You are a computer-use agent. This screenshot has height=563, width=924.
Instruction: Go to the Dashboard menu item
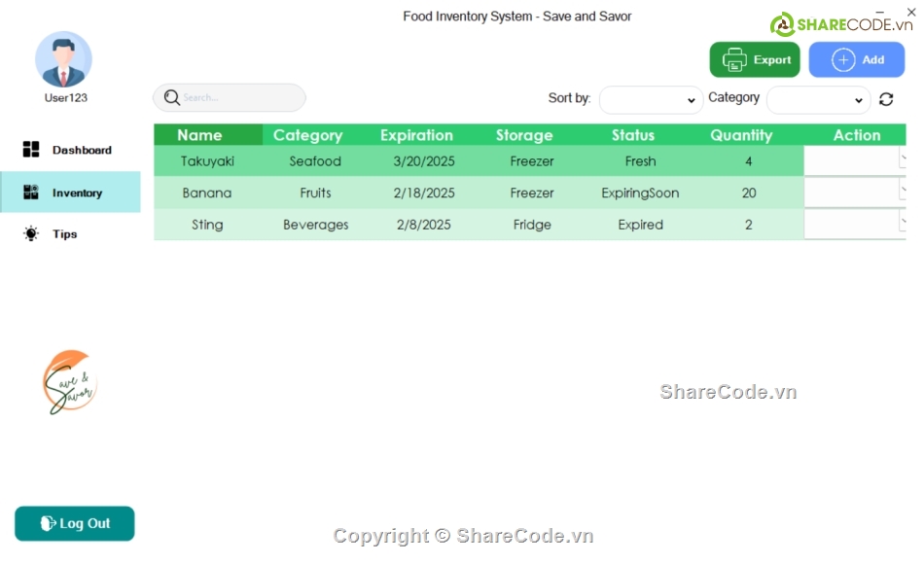[82, 151]
